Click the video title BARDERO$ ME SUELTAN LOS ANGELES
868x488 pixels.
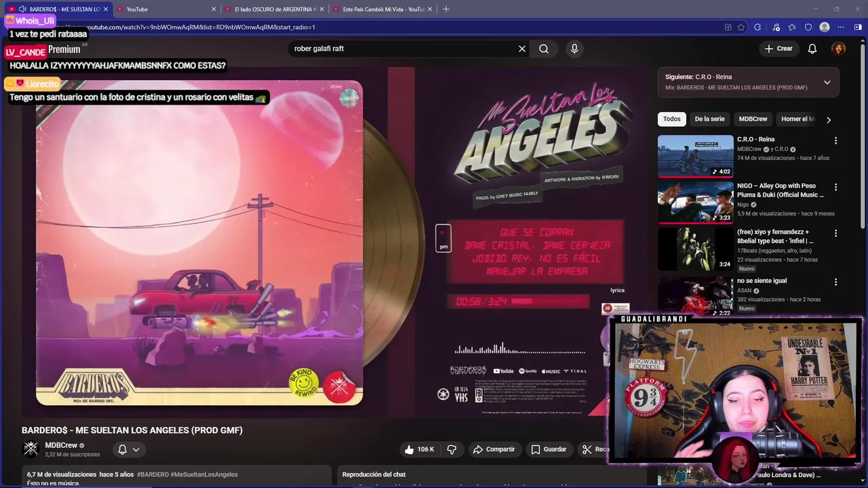(132, 430)
